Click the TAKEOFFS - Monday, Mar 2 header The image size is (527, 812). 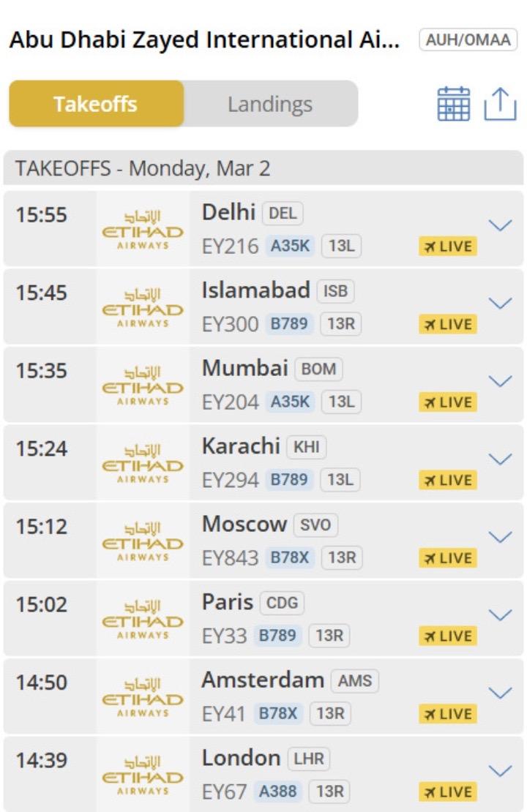[x=143, y=169]
